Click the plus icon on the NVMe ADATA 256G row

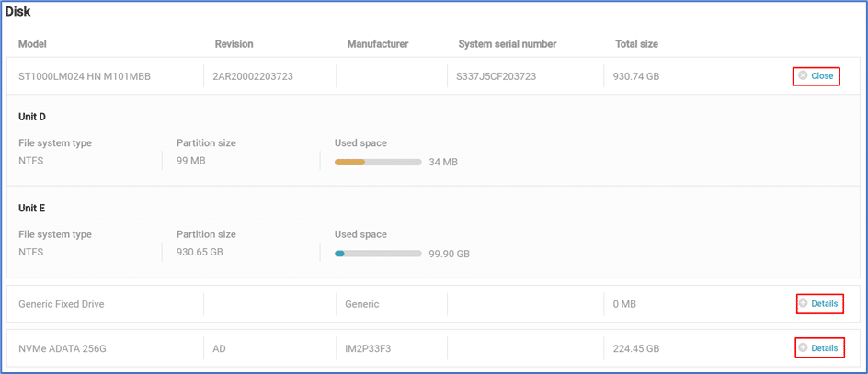click(x=803, y=348)
